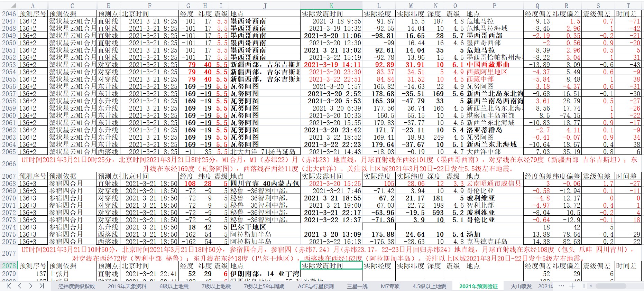Select column K header
Screen dimensions: 644x291
pyautogui.click(x=331, y=6)
